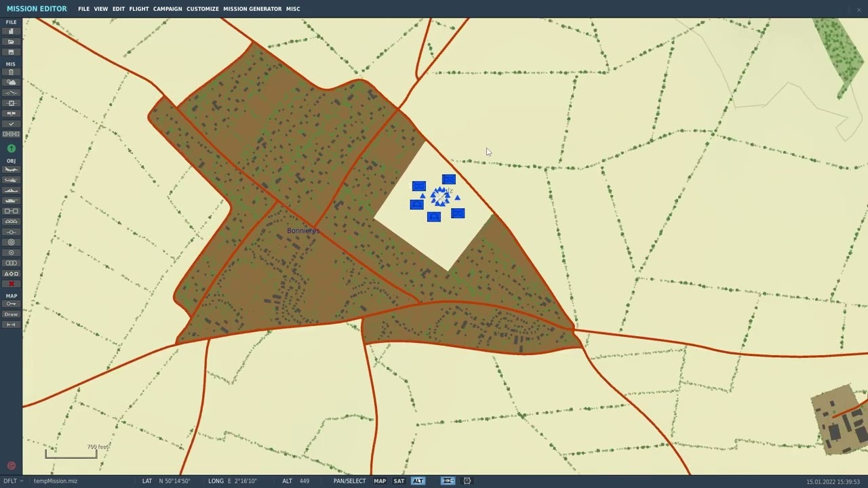Open mission options checkmark icon

(11, 124)
